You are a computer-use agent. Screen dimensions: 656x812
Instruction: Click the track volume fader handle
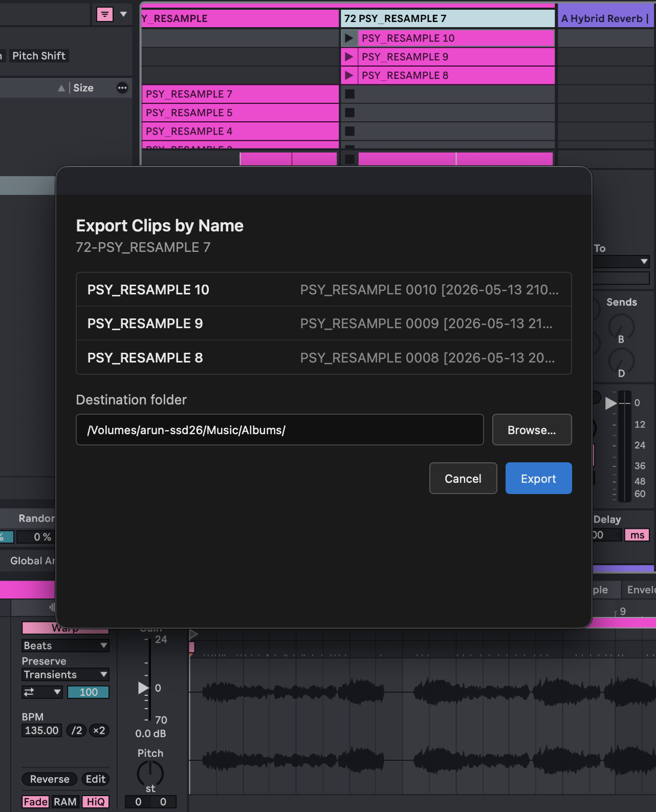click(x=612, y=403)
